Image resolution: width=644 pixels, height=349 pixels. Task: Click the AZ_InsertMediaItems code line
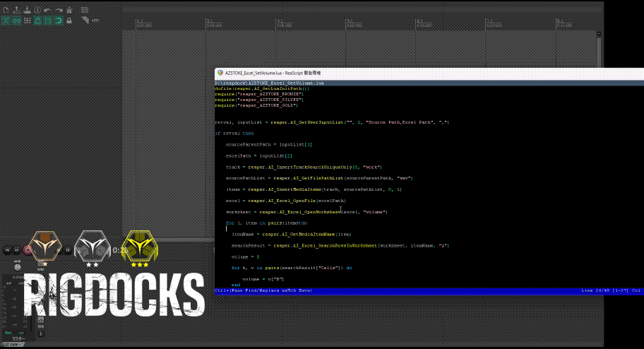(314, 189)
